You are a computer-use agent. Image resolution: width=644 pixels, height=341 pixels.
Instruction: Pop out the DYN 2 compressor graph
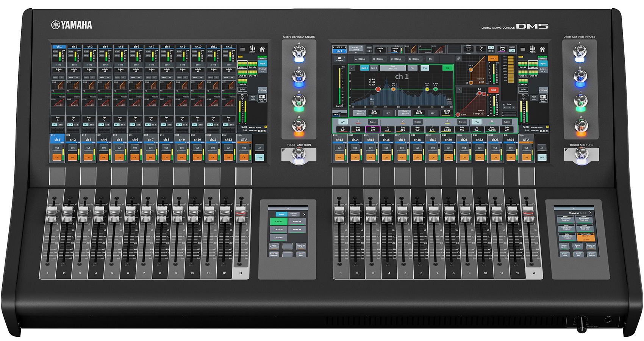tap(459, 90)
